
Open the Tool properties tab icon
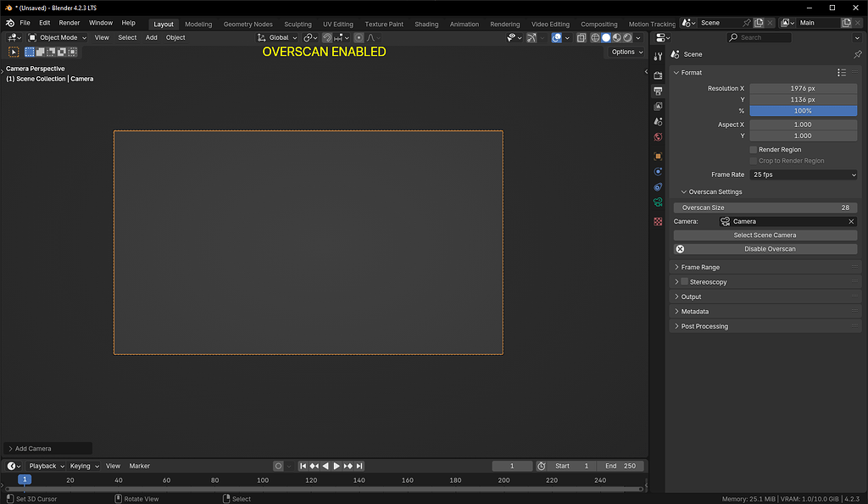click(658, 57)
